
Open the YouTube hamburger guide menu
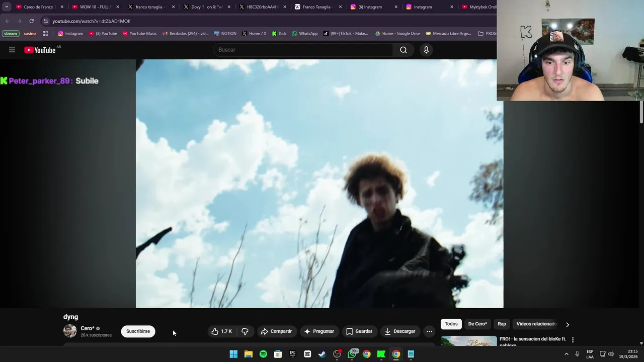(x=12, y=50)
